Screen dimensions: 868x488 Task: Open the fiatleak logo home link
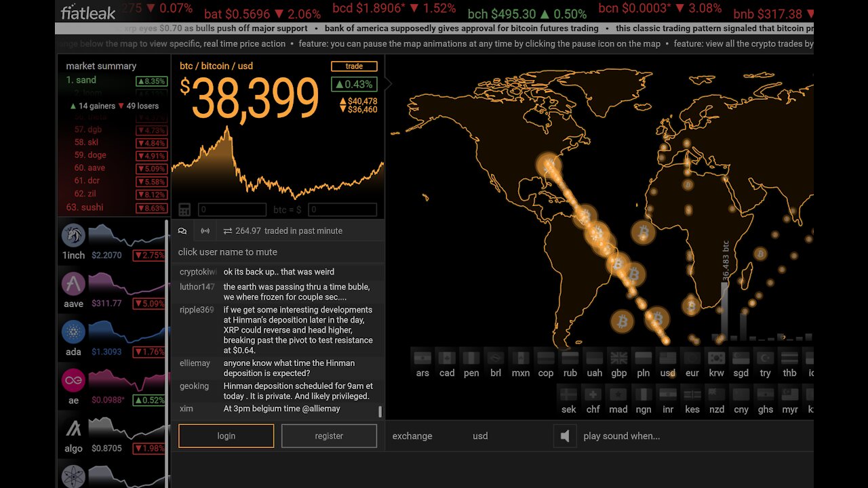coord(88,12)
